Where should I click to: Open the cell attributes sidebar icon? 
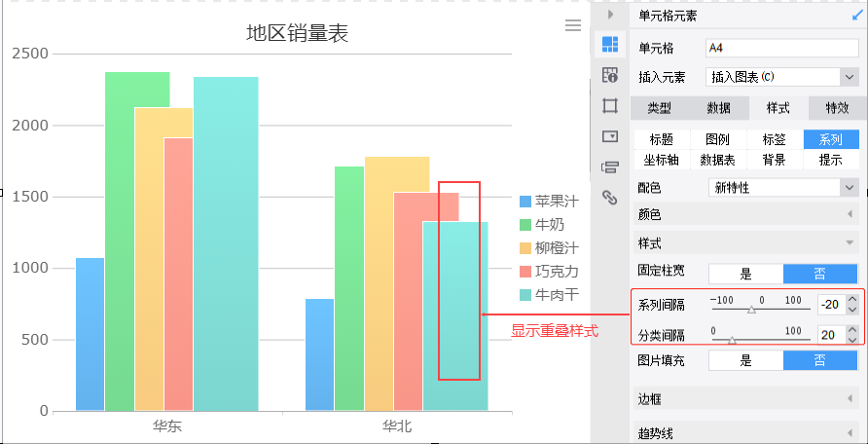tap(610, 75)
